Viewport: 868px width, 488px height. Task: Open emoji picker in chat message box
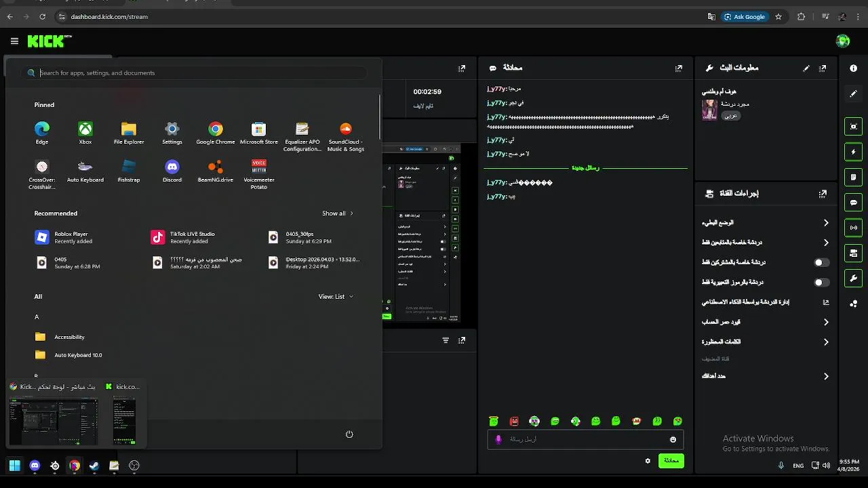coord(673,439)
